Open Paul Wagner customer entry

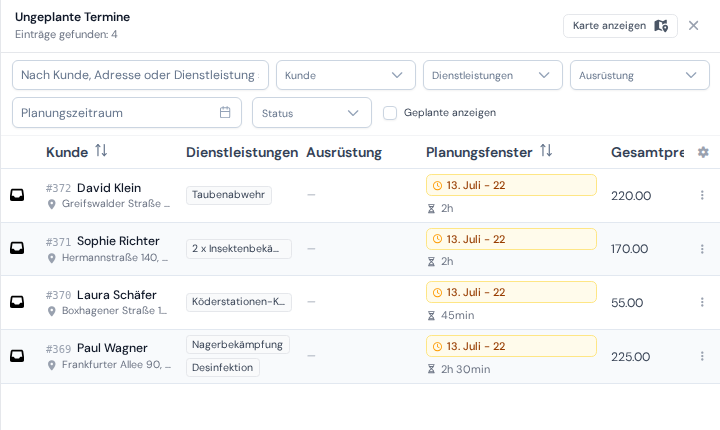pyautogui.click(x=112, y=348)
